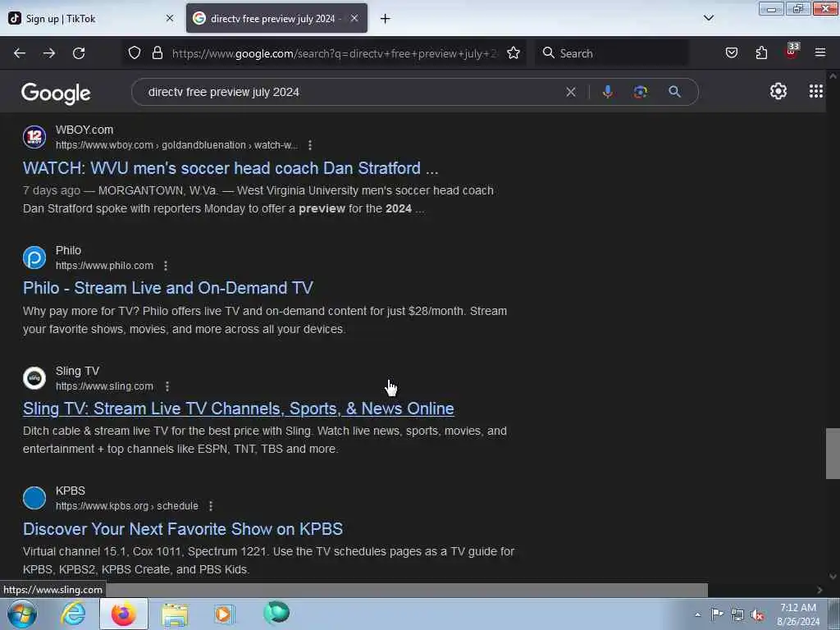
Task: Show site security padlock info
Action: point(157,52)
